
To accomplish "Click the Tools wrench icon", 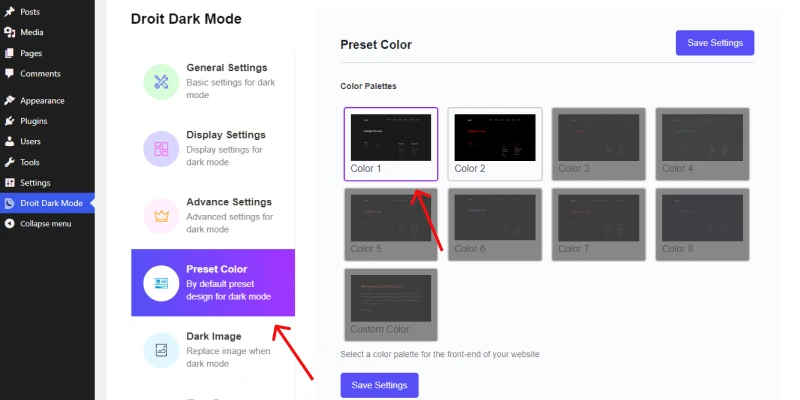I will 9,162.
